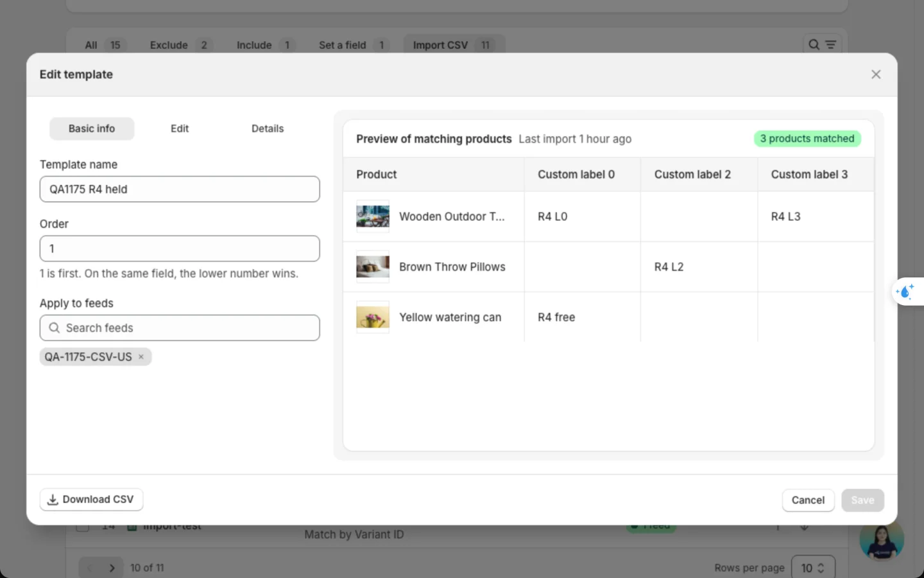Switch to the Basic info tab
This screenshot has width=924, height=578.
[92, 128]
